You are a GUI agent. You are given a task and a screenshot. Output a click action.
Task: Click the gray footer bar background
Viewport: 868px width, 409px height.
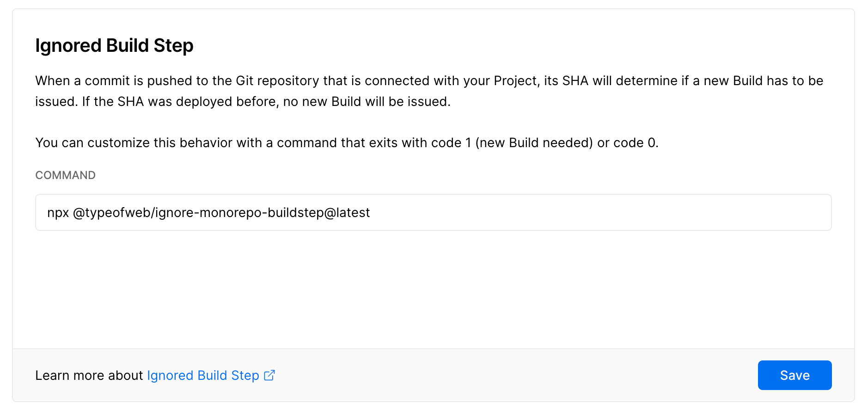coord(508,375)
